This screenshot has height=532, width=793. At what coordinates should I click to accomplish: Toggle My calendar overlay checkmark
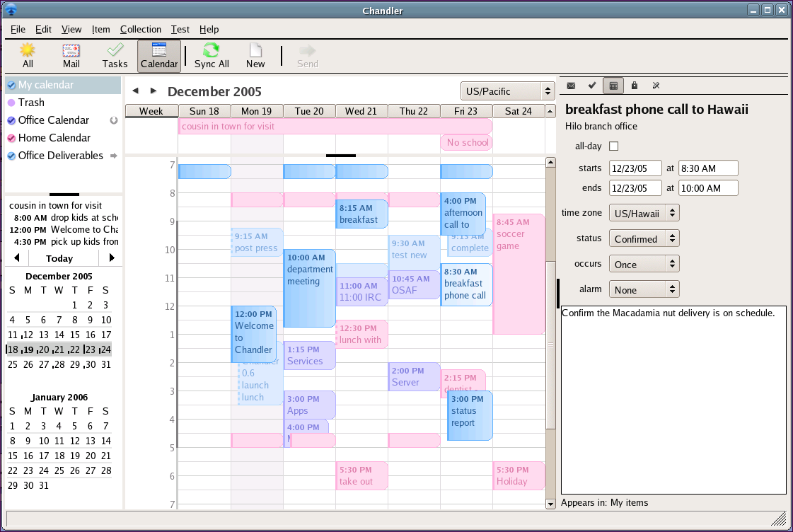[11, 85]
